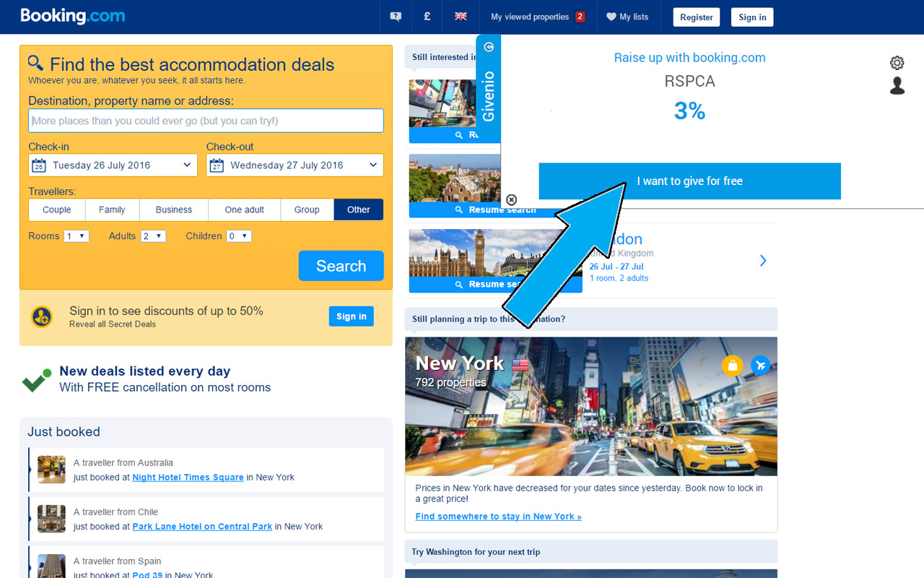Click the check-out calendar icon
The width and height of the screenshot is (924, 578).
pyautogui.click(x=217, y=165)
